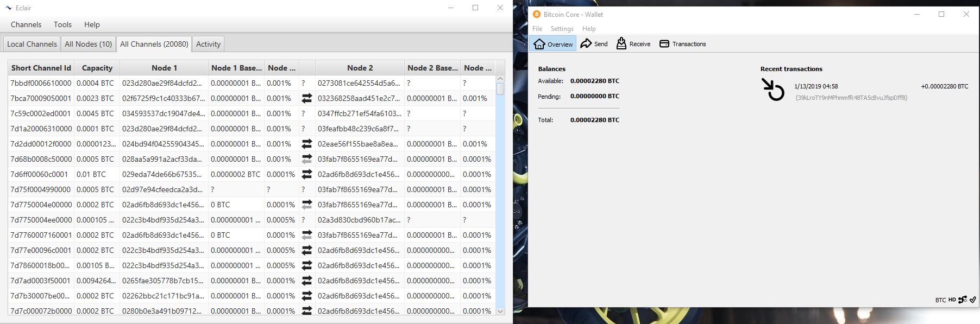Click direction arrows icon in row 7d68b0008c50000
This screenshot has height=324, width=980.
(x=307, y=159)
